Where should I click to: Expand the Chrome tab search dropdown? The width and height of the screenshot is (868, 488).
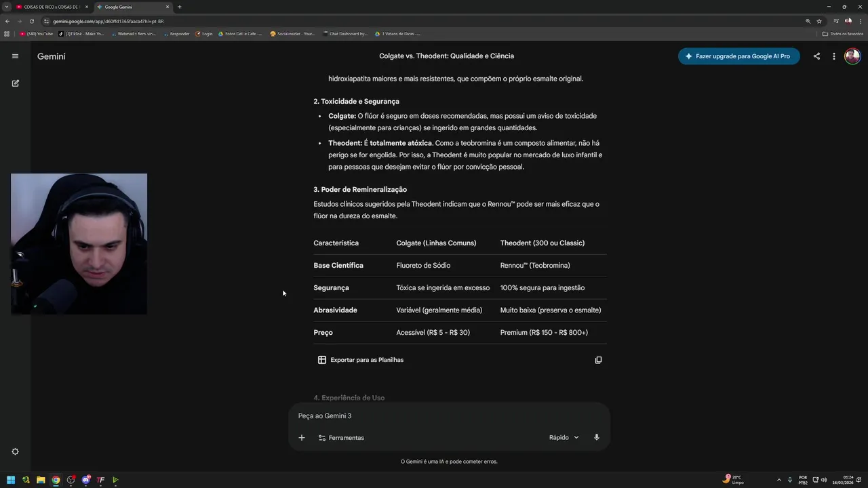pos(6,7)
